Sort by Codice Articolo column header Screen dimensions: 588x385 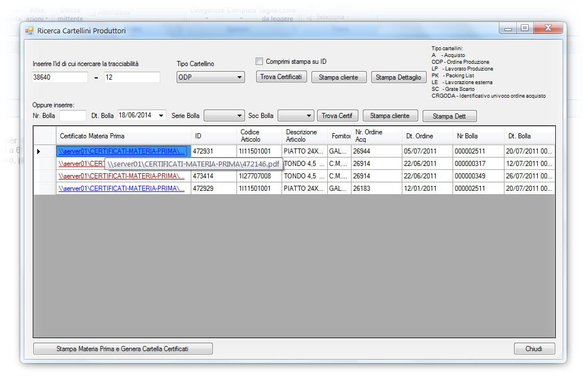259,136
